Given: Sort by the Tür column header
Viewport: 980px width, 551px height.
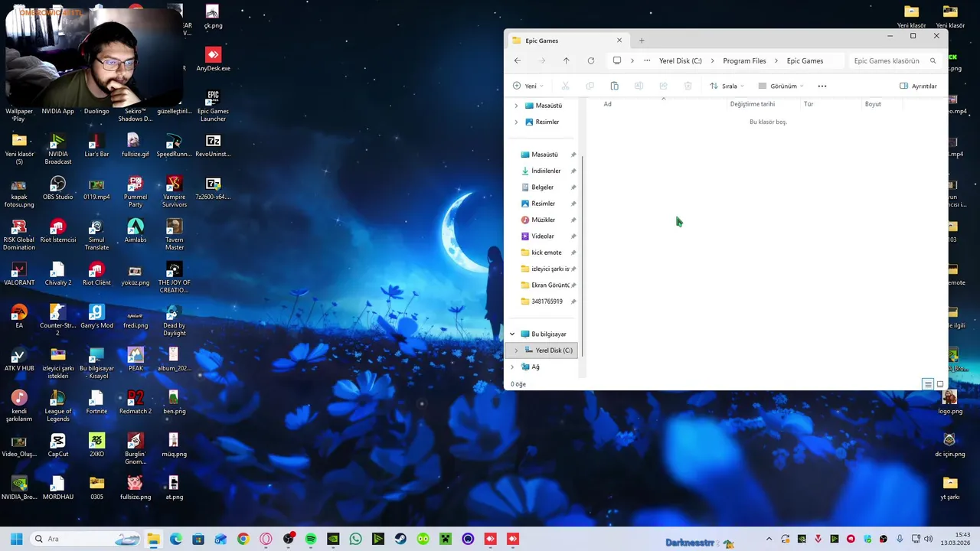Looking at the screenshot, I should point(808,104).
